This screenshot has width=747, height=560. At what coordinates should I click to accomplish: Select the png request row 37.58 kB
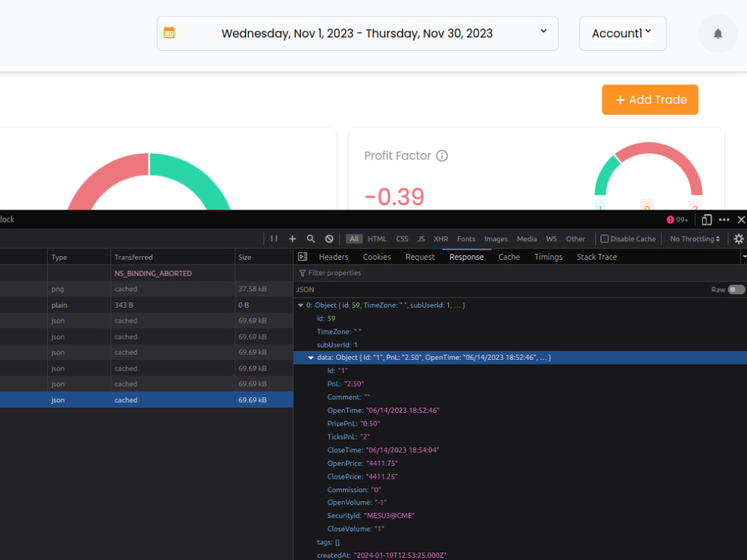click(146, 289)
